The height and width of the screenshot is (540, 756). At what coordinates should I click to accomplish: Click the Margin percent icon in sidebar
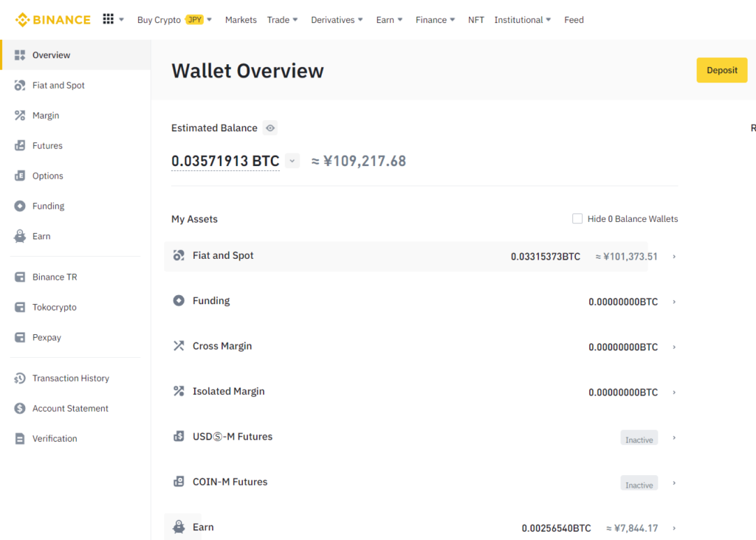point(20,116)
